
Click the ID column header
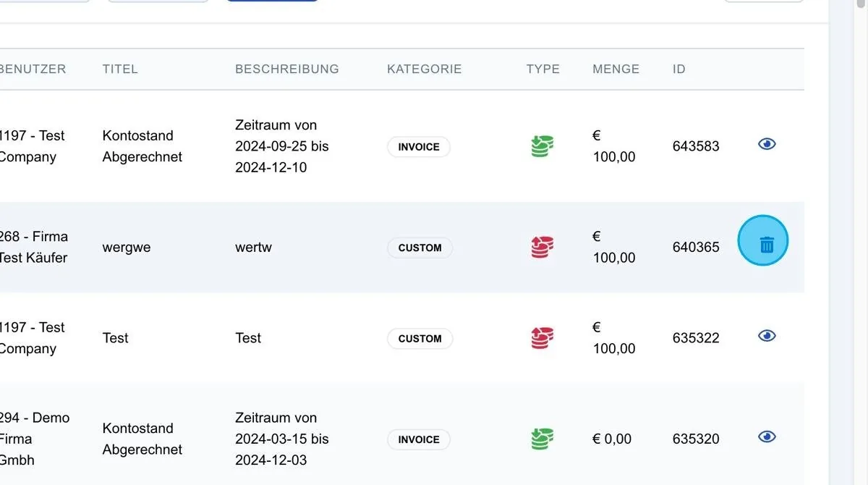click(x=679, y=69)
